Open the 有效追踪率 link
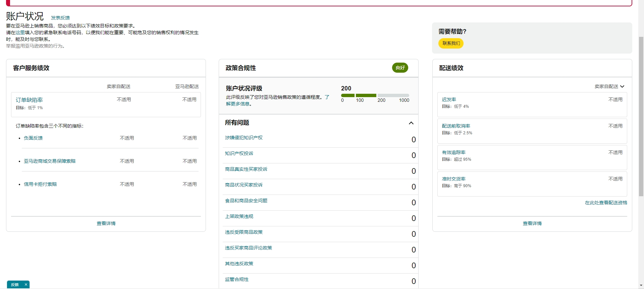 point(453,152)
